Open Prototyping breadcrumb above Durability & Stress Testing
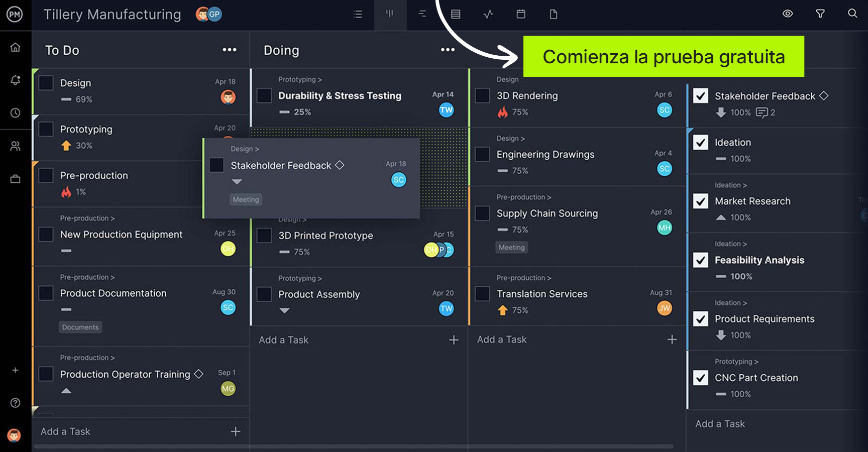 [300, 79]
